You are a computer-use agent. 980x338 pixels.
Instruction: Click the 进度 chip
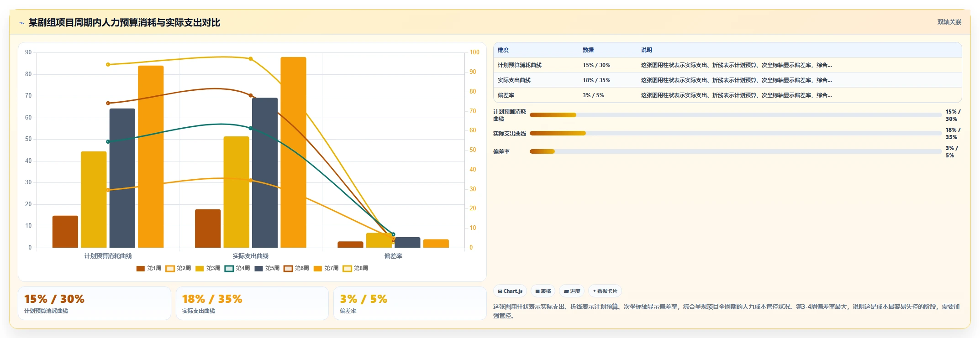pos(572,291)
